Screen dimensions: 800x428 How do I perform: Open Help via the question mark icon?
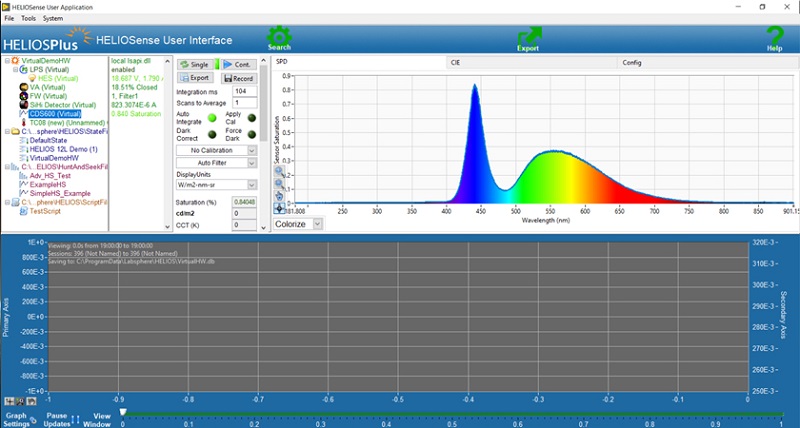point(774,38)
